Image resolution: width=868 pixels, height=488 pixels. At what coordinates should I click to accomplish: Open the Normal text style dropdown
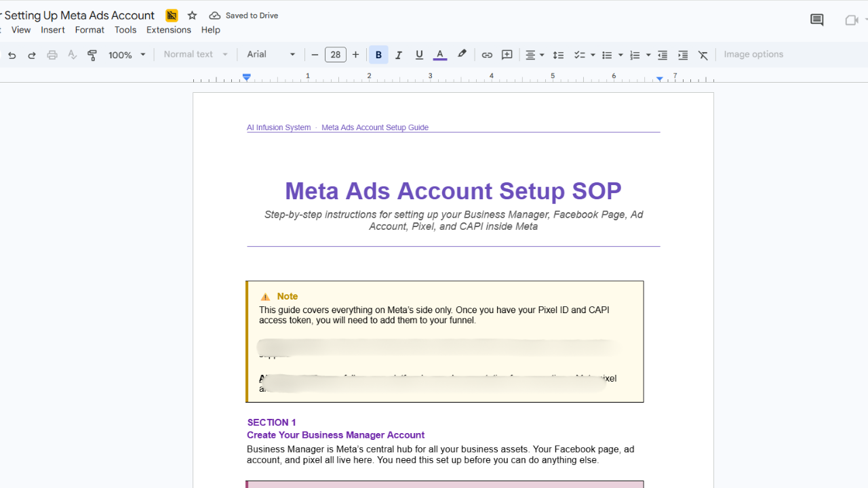[196, 55]
